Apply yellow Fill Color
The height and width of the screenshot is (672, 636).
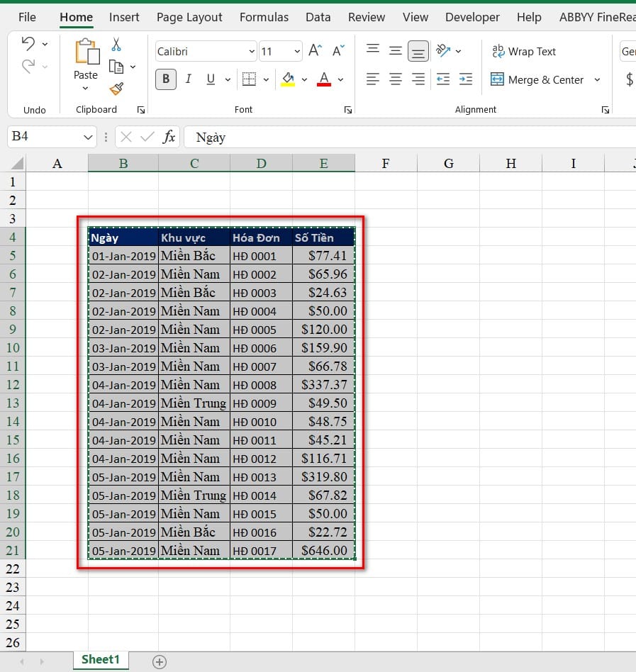pyautogui.click(x=288, y=79)
